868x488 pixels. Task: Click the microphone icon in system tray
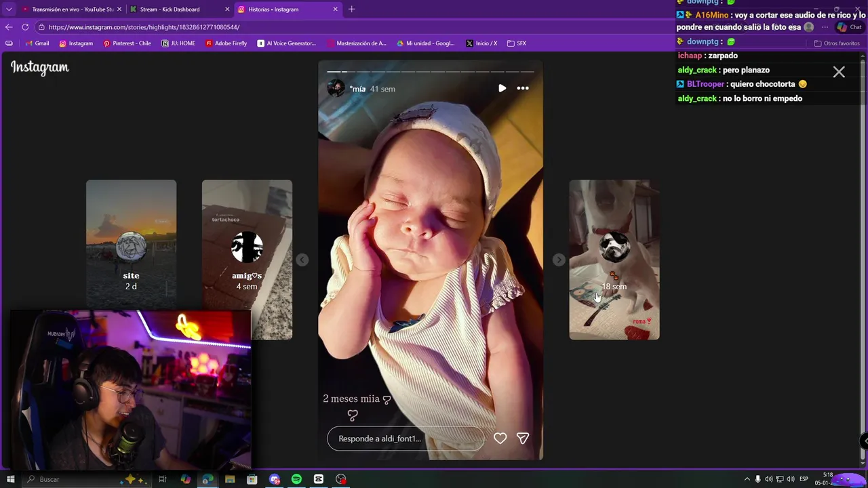pyautogui.click(x=757, y=479)
